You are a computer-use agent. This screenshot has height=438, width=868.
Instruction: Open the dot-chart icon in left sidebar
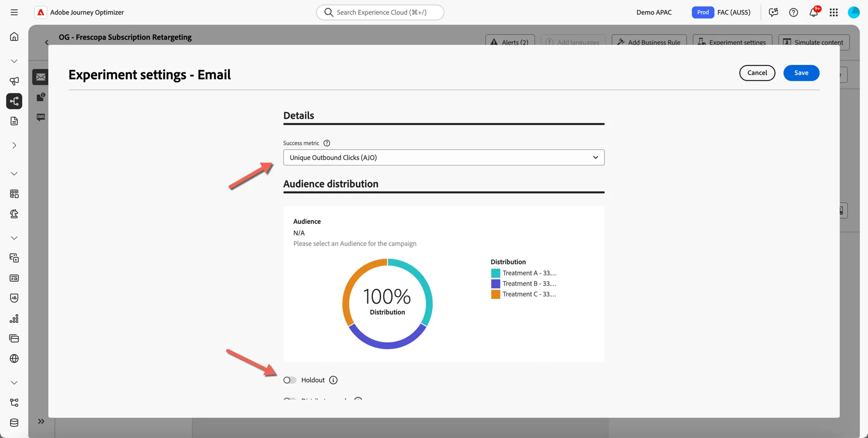click(14, 318)
